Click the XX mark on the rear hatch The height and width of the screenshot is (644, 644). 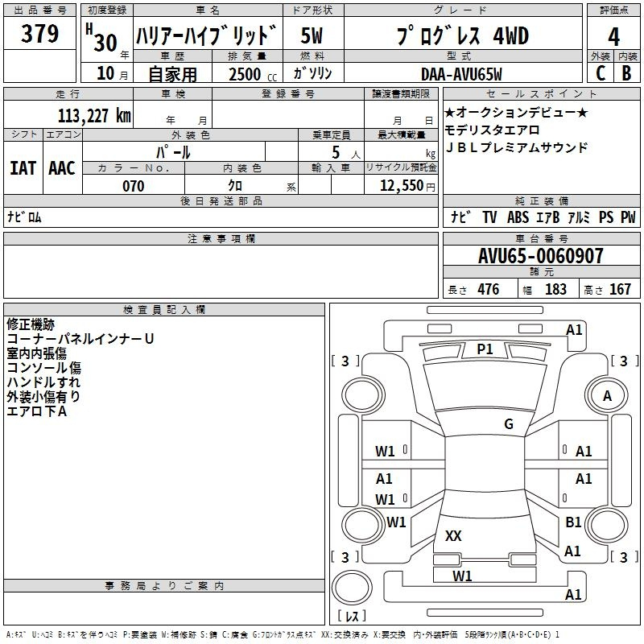pyautogui.click(x=453, y=536)
